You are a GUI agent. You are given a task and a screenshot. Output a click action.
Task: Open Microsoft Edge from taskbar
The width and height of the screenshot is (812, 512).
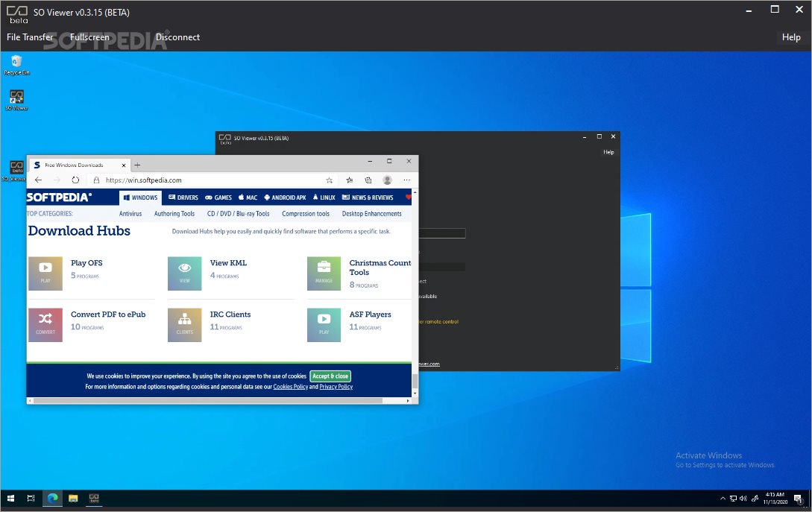[52, 499]
